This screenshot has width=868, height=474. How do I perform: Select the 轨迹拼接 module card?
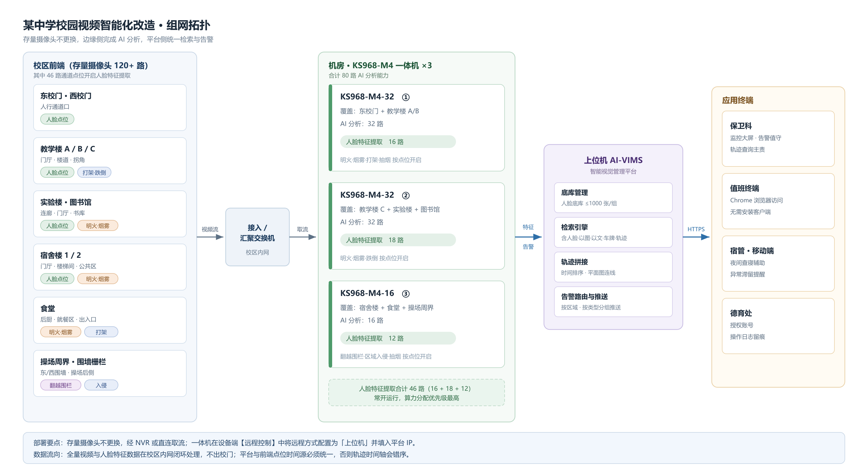(613, 267)
